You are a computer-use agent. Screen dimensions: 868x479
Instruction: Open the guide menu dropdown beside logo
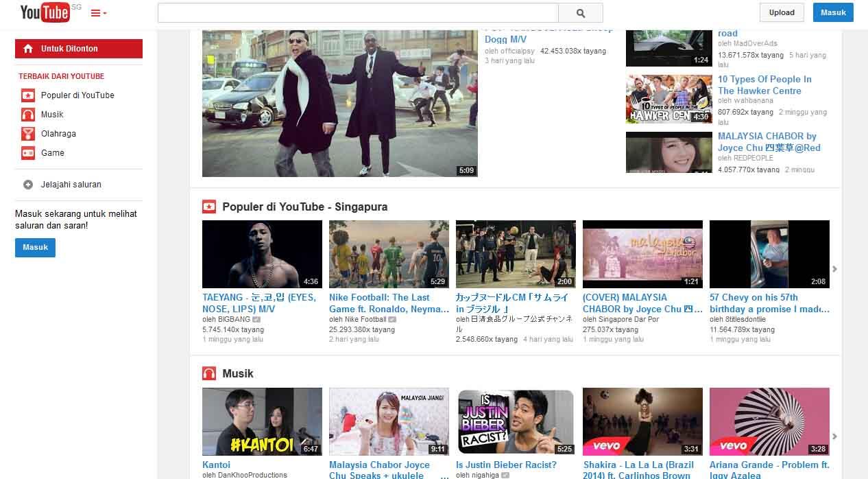[x=99, y=13]
